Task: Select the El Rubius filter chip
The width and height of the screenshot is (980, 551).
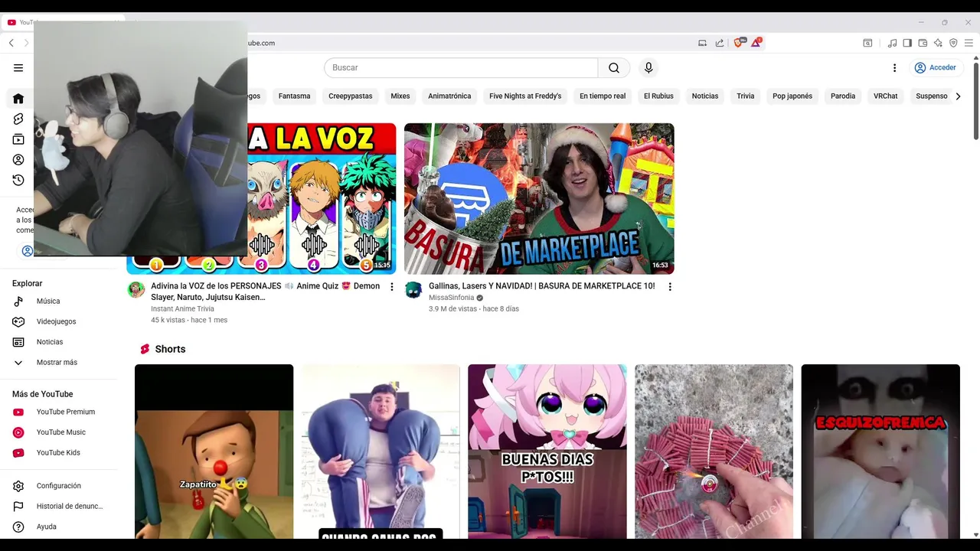Action: point(658,96)
